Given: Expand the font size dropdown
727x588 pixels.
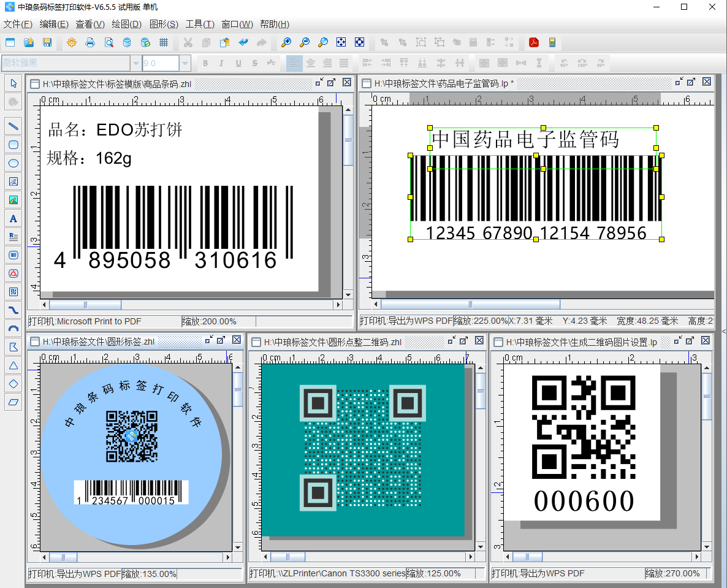Looking at the screenshot, I should pyautogui.click(x=185, y=63).
